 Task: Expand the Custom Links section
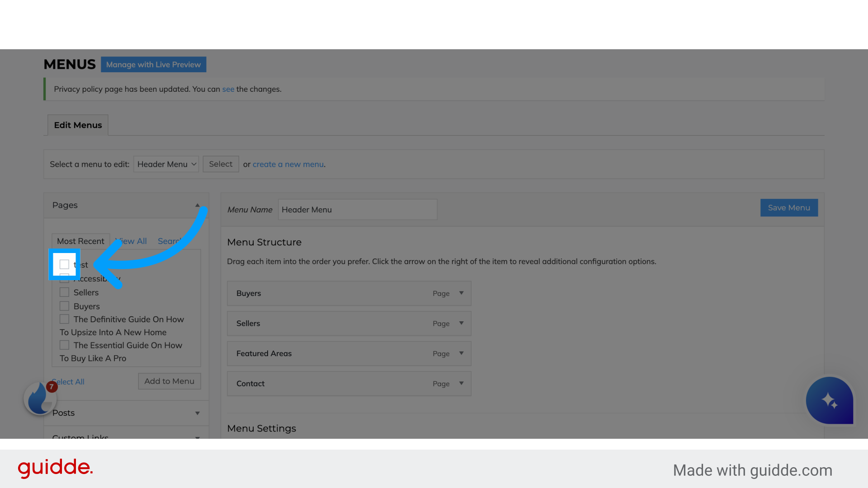197,437
